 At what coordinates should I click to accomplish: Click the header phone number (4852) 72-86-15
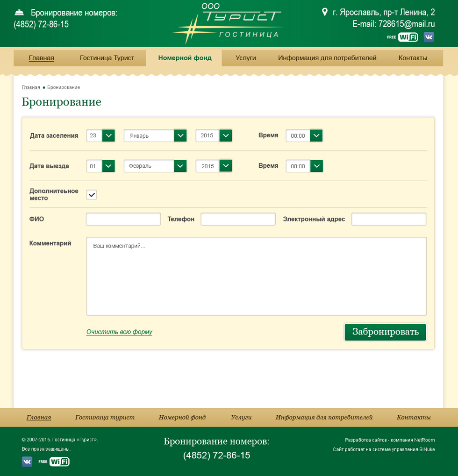click(41, 24)
